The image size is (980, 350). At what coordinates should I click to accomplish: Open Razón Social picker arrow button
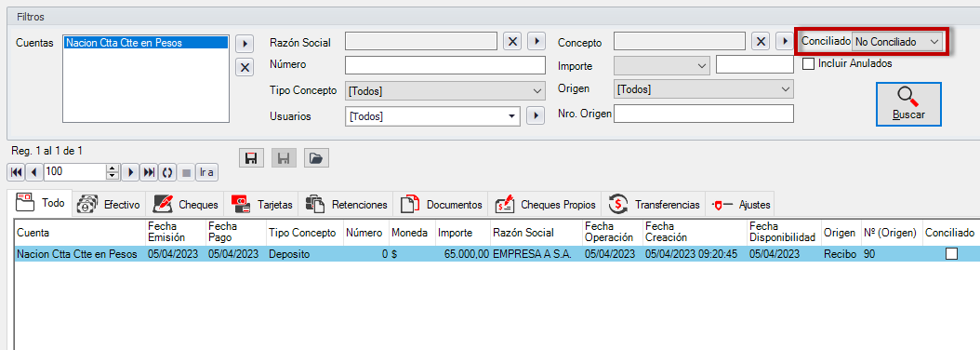(x=536, y=42)
